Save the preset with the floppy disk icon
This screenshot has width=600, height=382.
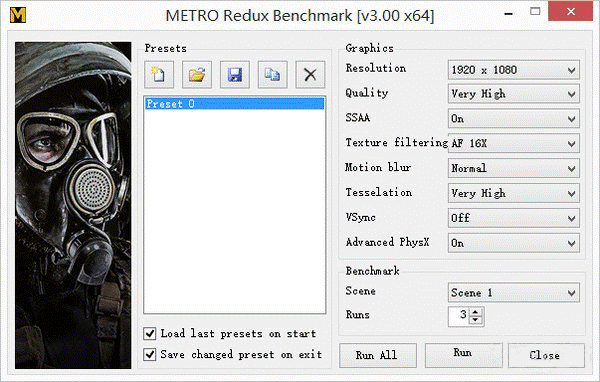tap(235, 74)
